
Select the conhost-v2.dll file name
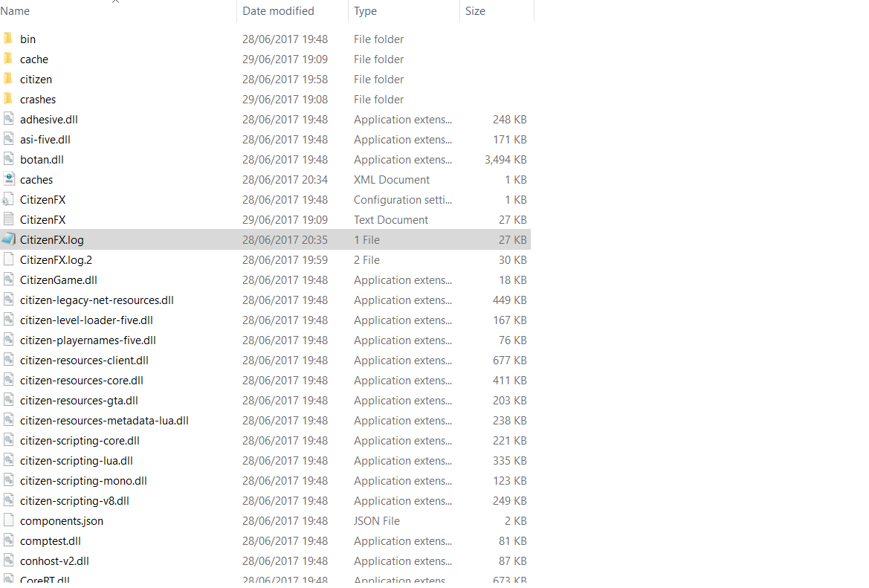tap(54, 560)
